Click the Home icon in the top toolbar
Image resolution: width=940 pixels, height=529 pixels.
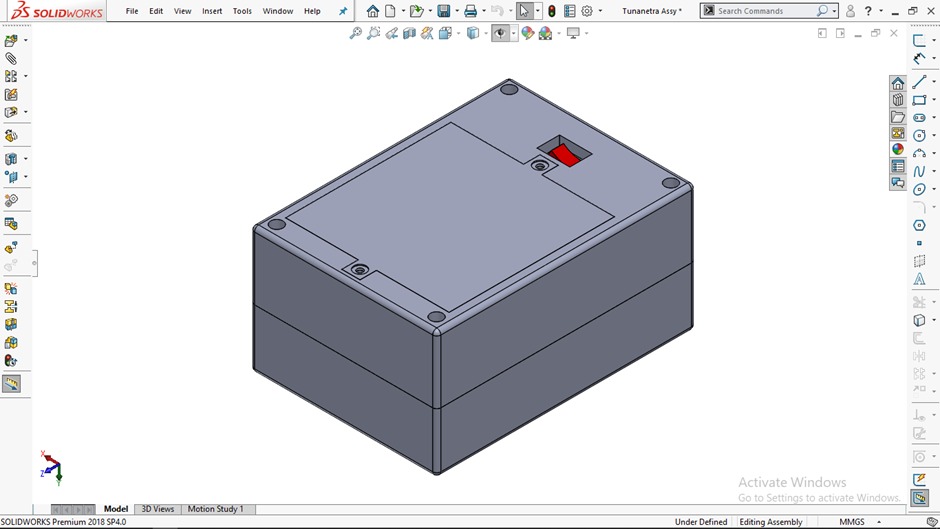coord(373,11)
